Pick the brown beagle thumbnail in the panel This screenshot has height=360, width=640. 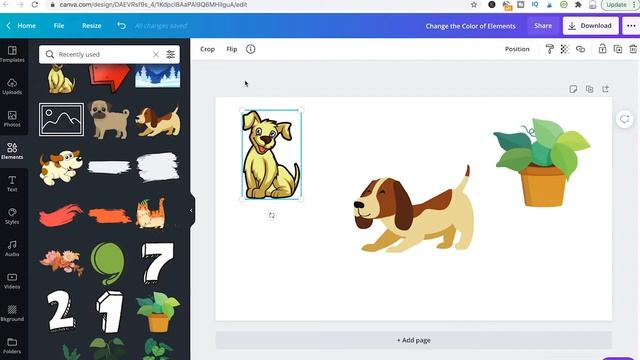click(x=158, y=121)
